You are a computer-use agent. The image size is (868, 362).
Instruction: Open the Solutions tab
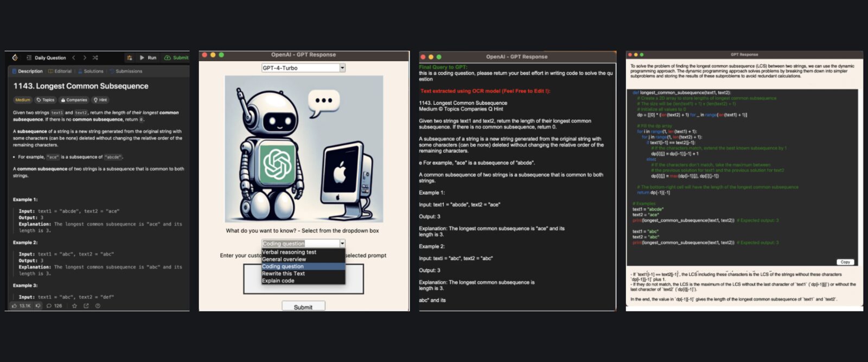click(x=91, y=71)
